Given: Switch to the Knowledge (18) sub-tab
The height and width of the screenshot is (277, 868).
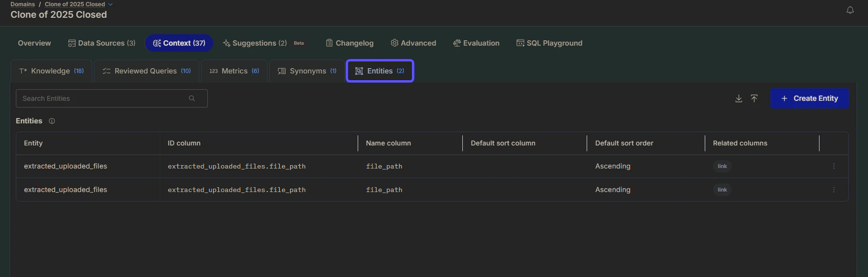Looking at the screenshot, I should (51, 71).
